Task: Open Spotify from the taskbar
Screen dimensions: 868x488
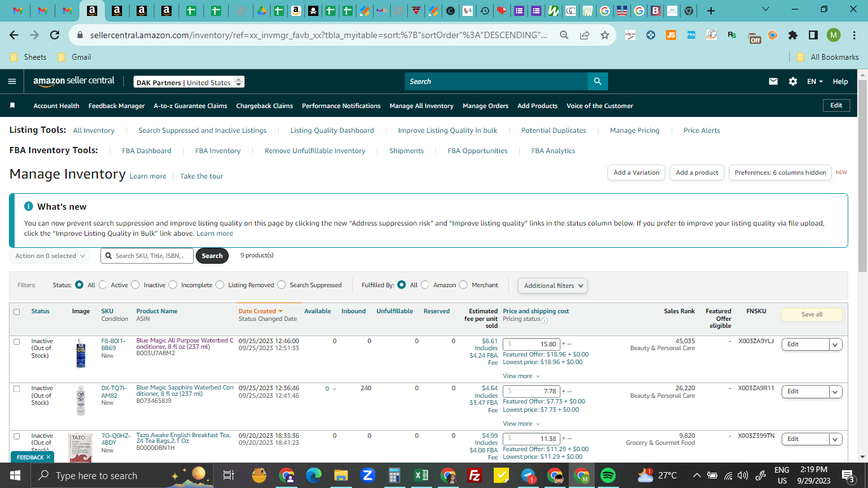Action: 608,475
